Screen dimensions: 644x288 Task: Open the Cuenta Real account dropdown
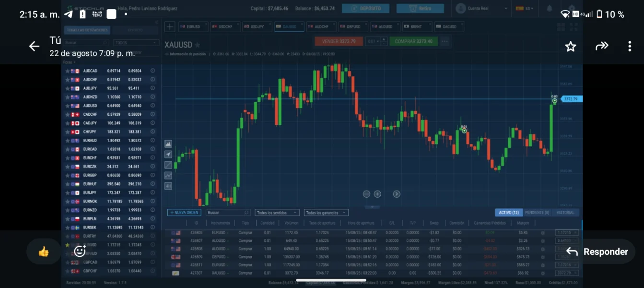coord(482,9)
